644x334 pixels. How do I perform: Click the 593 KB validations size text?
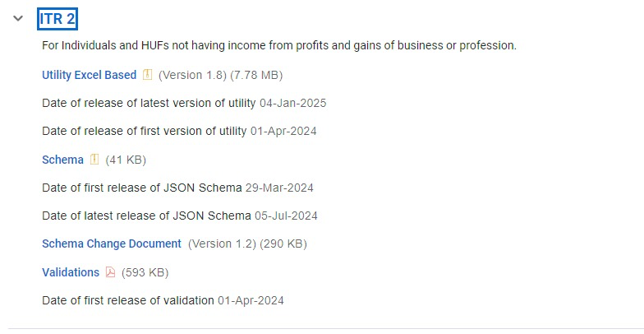145,272
